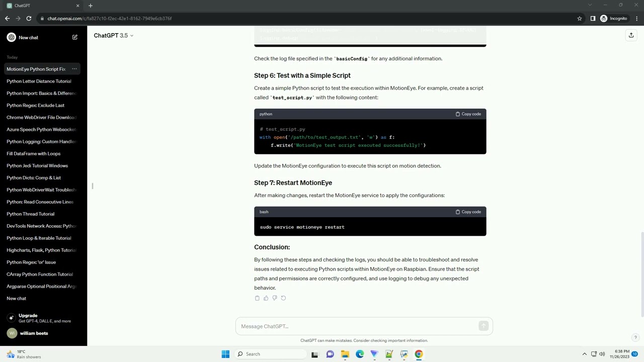The width and height of the screenshot is (644, 362).
Task: Open the weather widget showing Rain showers
Action: (24, 354)
